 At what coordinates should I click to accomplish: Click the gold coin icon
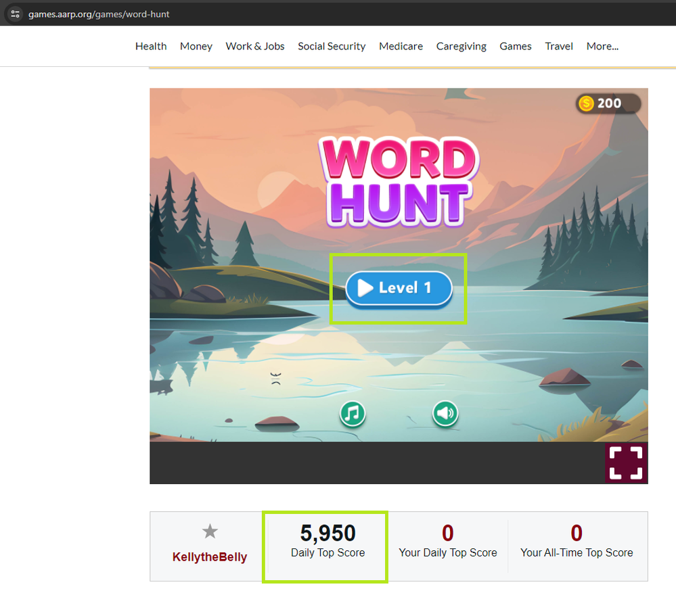coord(586,103)
